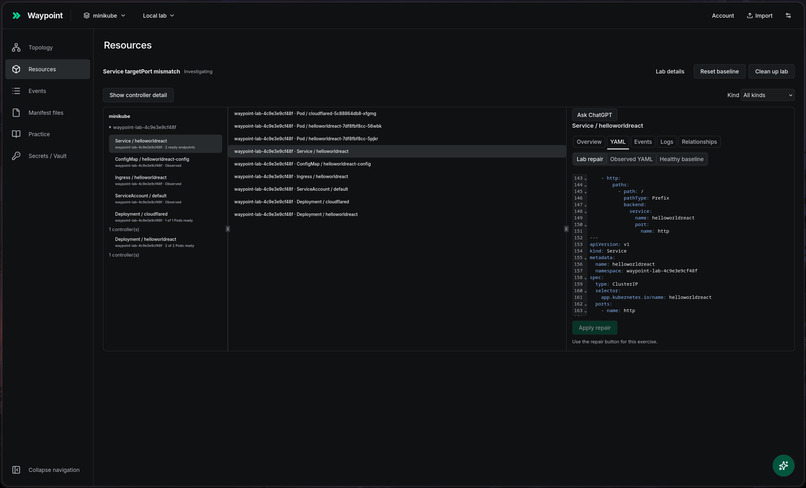Viewport: 806px width, 488px height.
Task: Click the Waypoint logo icon
Action: (x=16, y=15)
